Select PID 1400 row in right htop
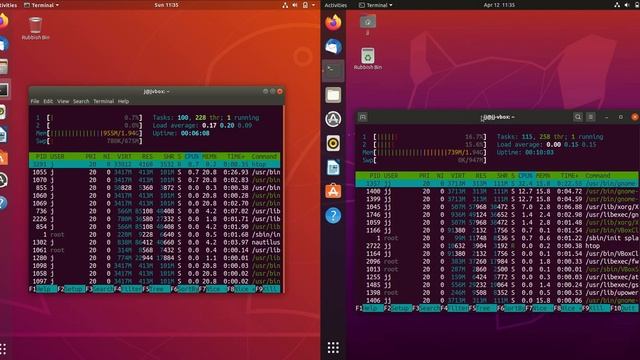This screenshot has height=360, width=640. tap(497, 191)
